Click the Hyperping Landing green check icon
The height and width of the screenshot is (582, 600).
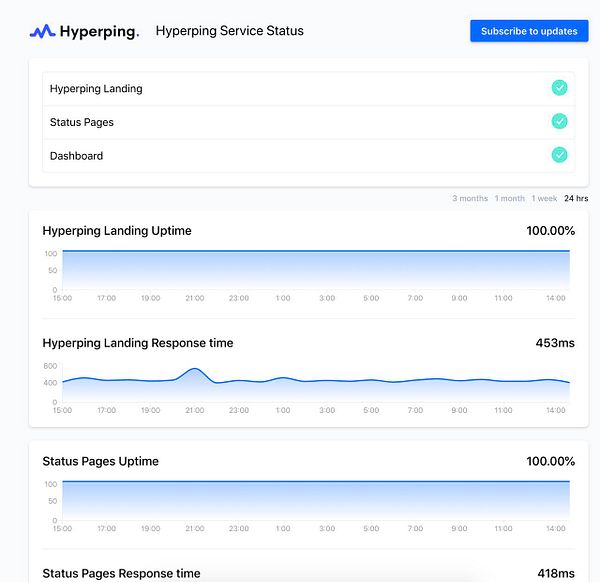pyautogui.click(x=559, y=88)
